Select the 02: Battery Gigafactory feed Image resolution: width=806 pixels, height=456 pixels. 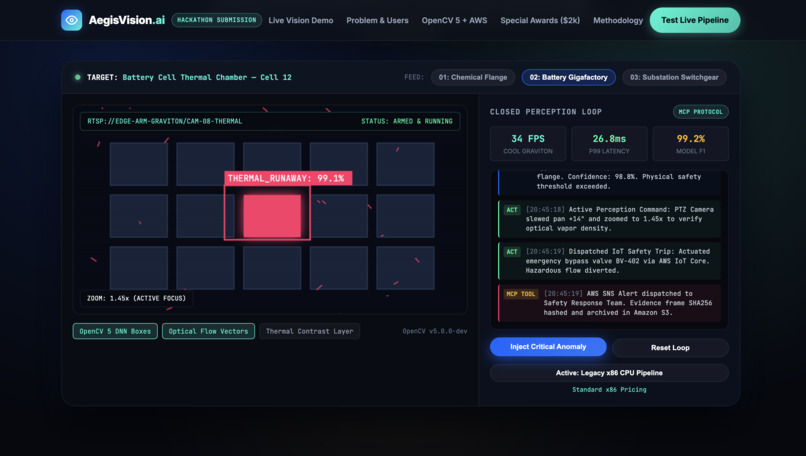569,77
